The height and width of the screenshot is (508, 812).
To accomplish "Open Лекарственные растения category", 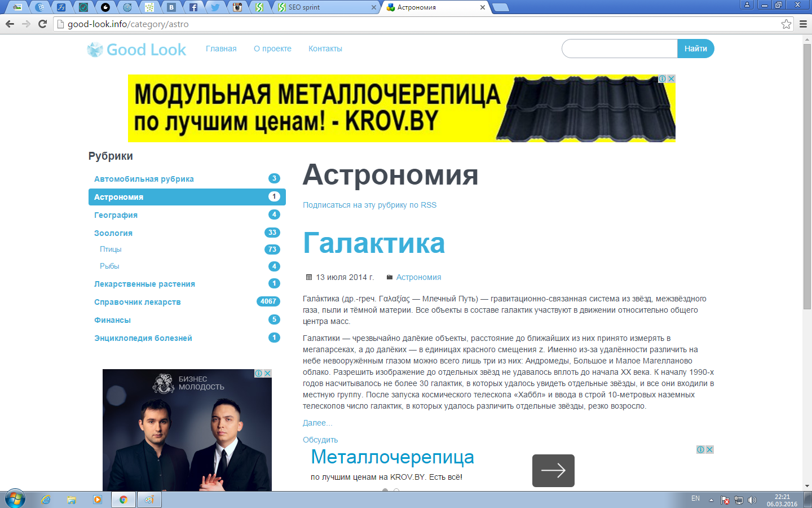I will (187, 284).
